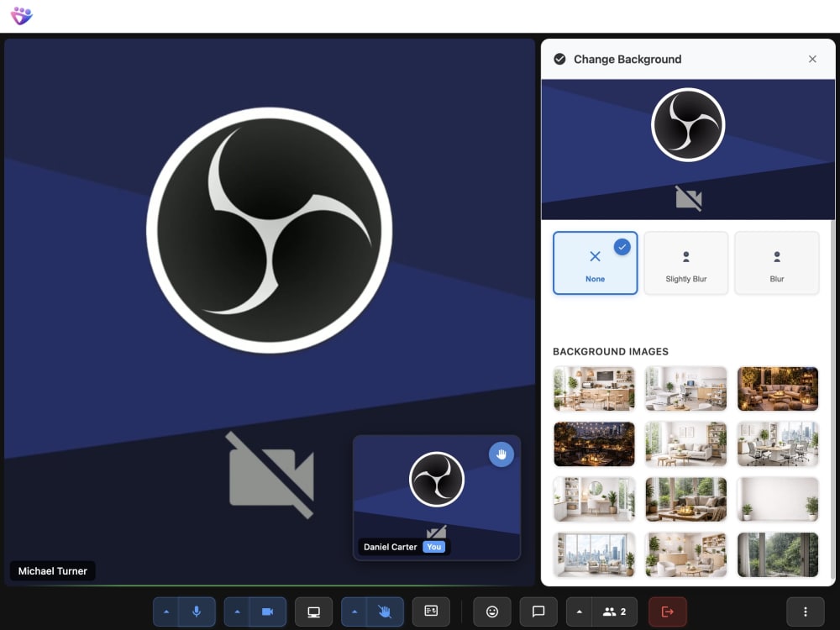This screenshot has width=840, height=630.
Task: Toggle the camera button in toolbar
Action: pyautogui.click(x=267, y=612)
